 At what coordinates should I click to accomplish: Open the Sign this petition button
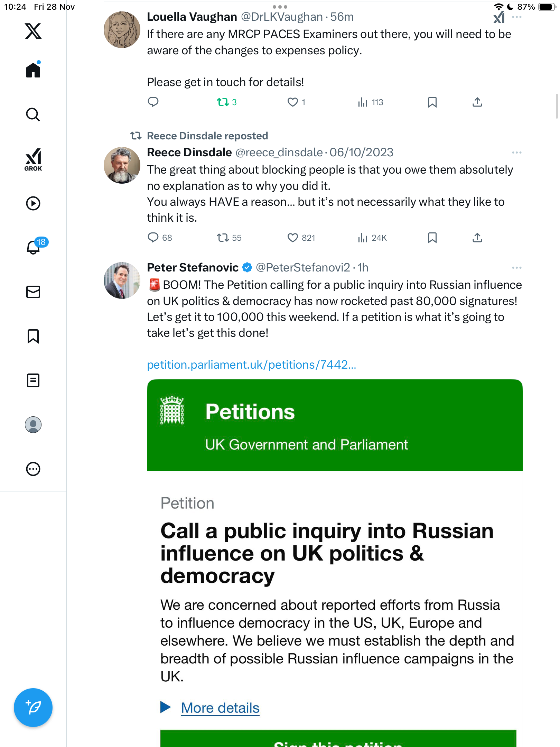[338, 740]
